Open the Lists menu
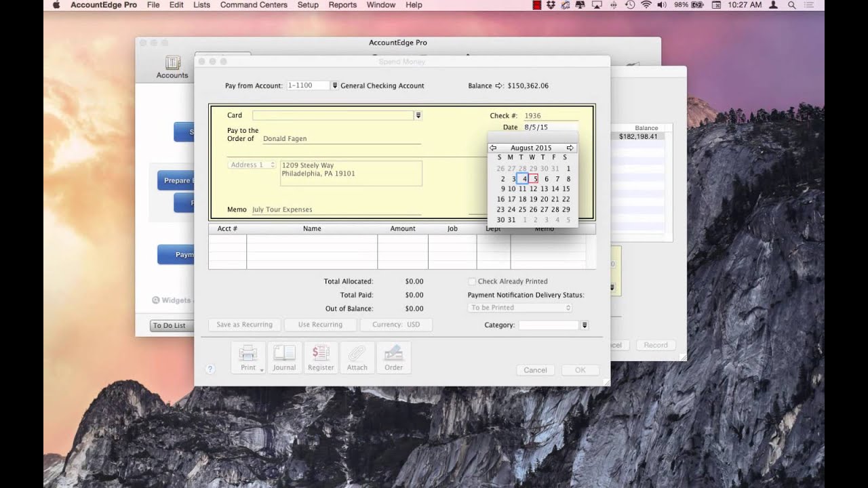 [x=201, y=5]
